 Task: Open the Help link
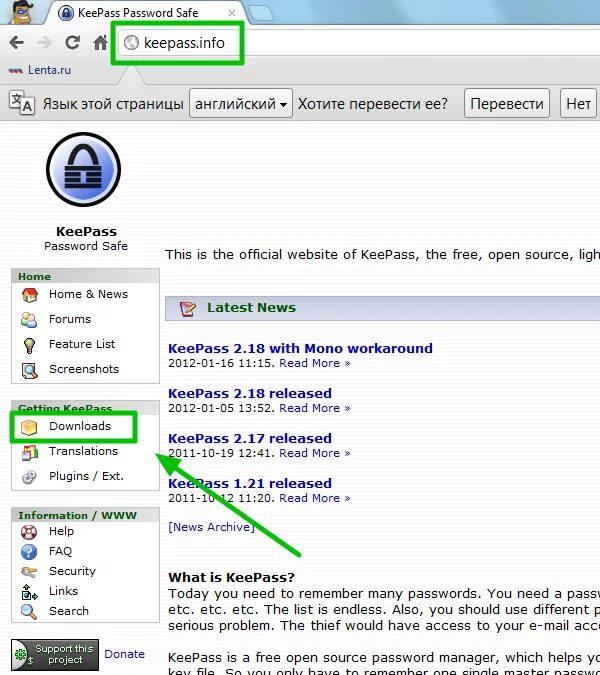coord(61,531)
